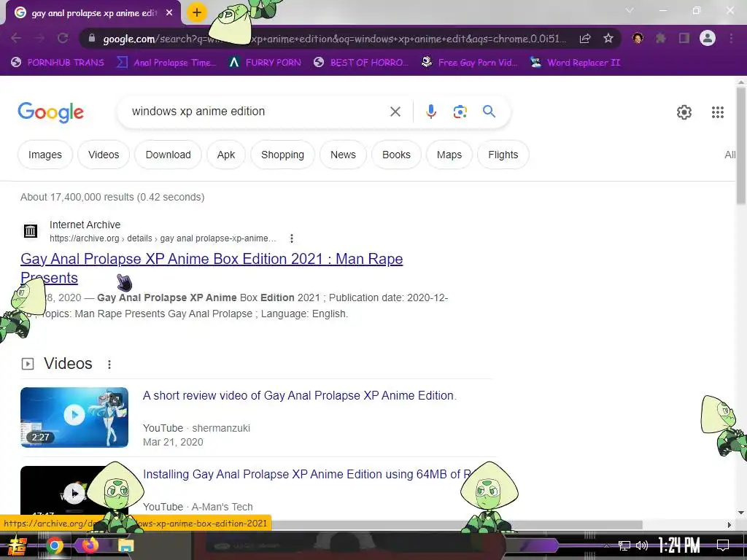747x560 pixels.
Task: Switch to Maps results
Action: pos(449,155)
